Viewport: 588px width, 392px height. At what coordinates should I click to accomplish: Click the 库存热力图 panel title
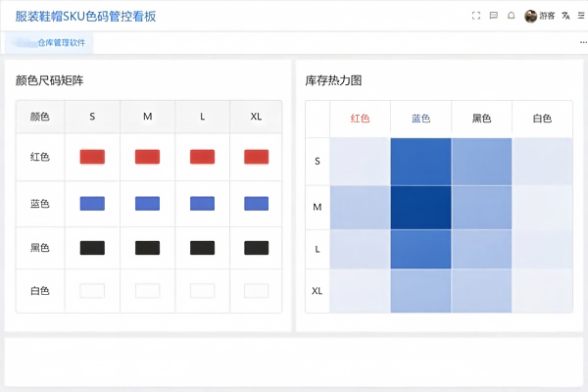point(333,80)
